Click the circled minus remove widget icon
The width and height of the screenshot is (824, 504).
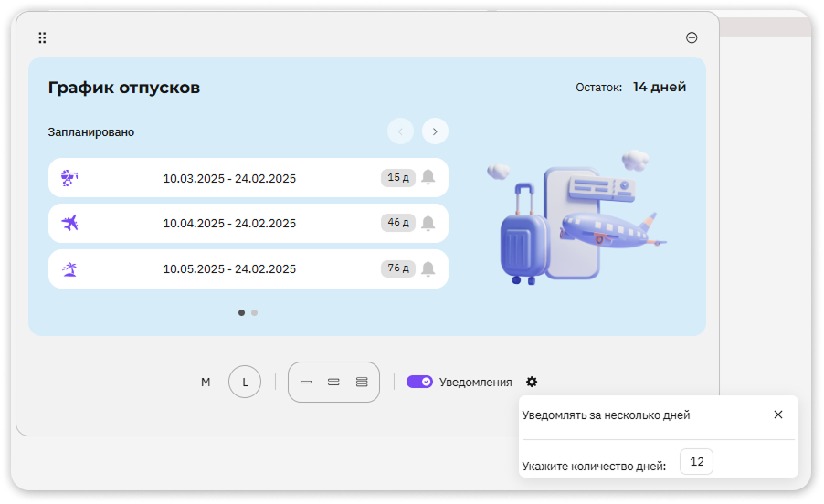[692, 37]
